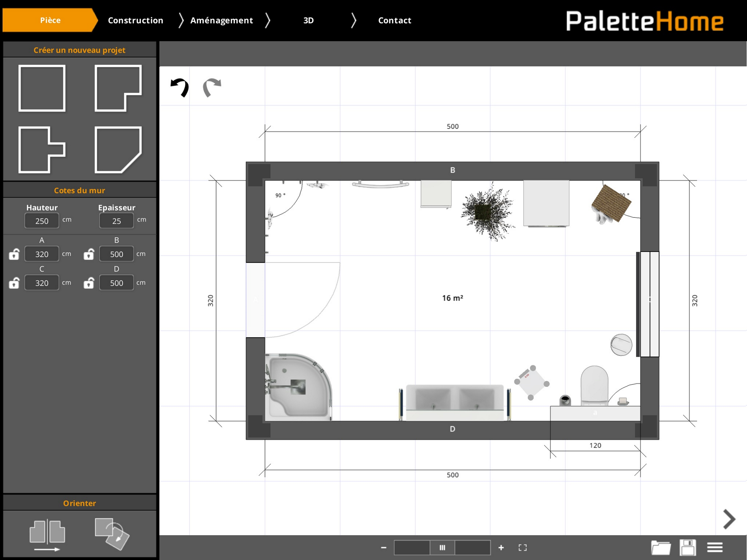The width and height of the screenshot is (747, 560).
Task: Toggle the lock for wall B
Action: [89, 254]
